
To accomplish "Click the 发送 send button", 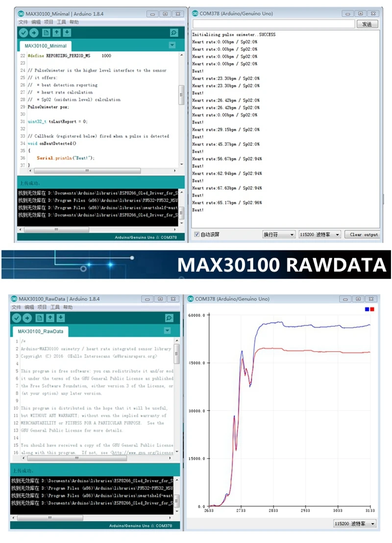I will (x=367, y=24).
